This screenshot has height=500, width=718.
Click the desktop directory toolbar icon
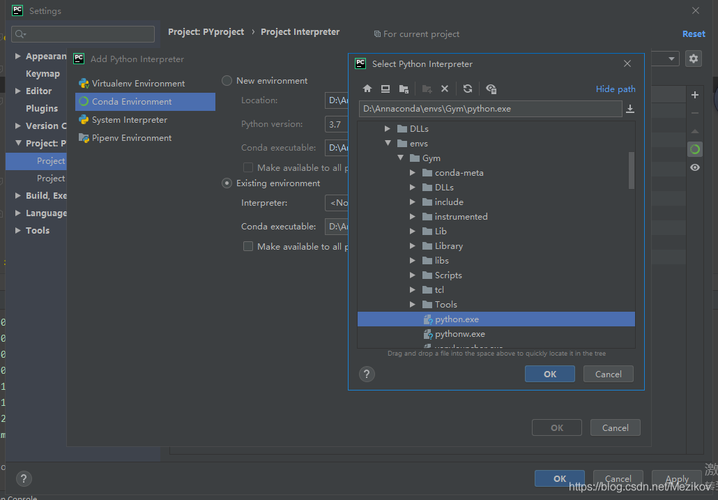(x=386, y=89)
